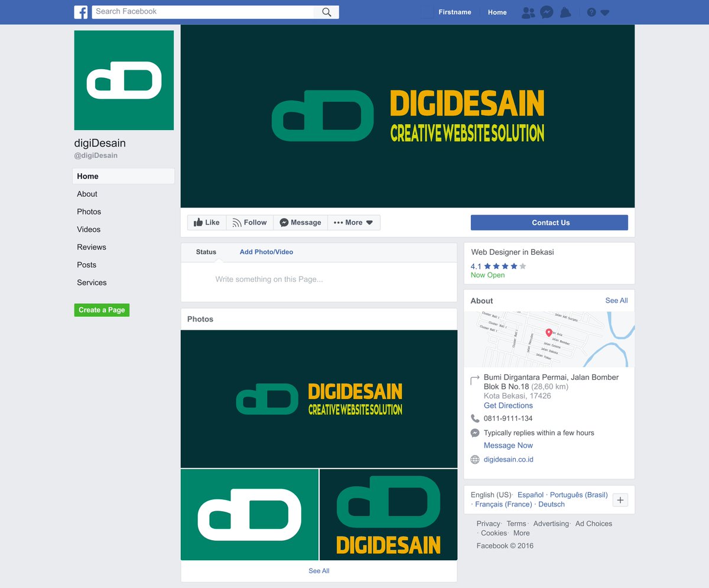The height and width of the screenshot is (588, 709).
Task: Switch to Add Photo/Video tab
Action: click(266, 252)
